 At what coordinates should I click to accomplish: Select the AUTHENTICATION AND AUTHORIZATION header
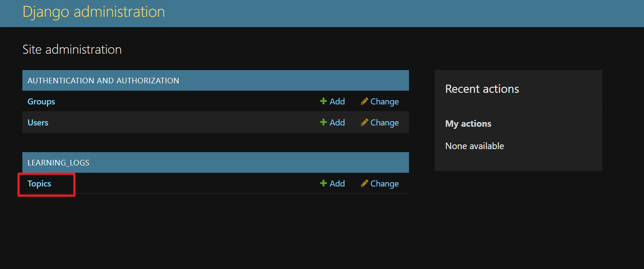[x=103, y=80]
